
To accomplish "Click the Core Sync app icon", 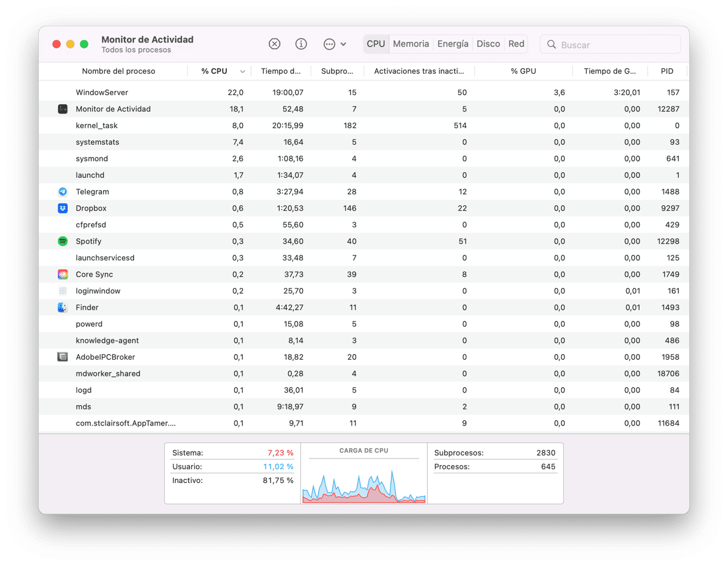I will [x=63, y=274].
